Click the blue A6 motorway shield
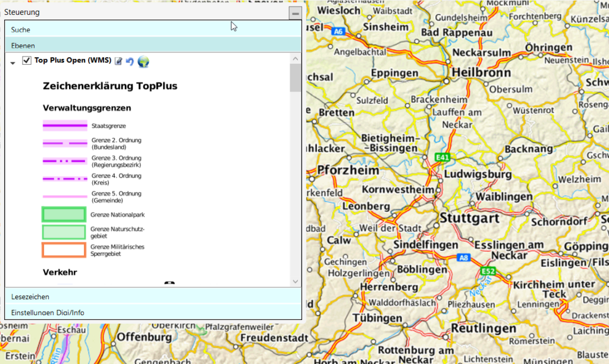This screenshot has width=609, height=364. 339,31
